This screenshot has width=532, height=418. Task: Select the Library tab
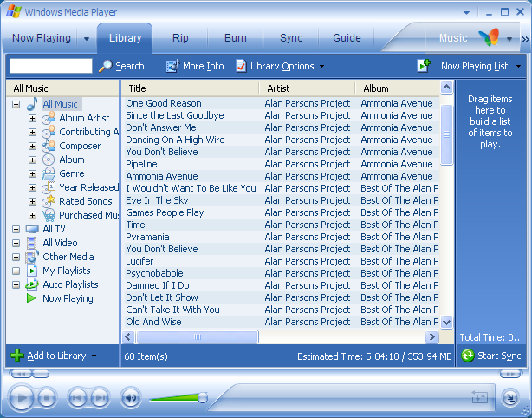pos(125,37)
